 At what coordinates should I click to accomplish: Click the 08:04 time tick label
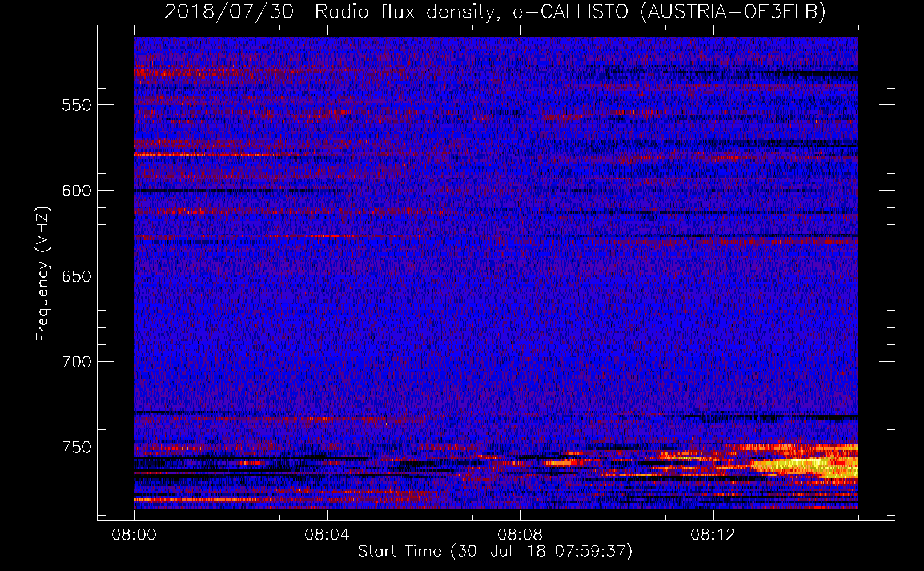327,535
